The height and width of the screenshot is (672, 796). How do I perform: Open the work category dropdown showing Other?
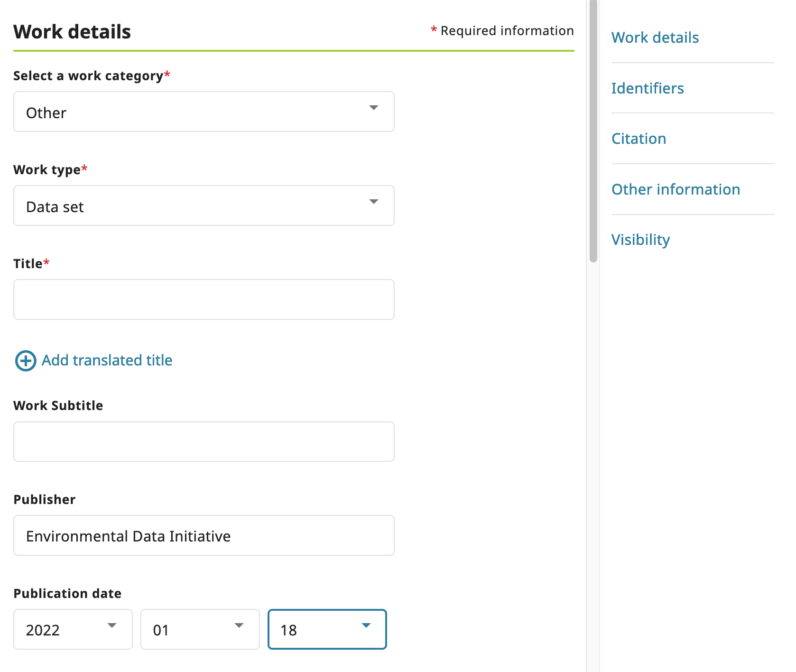click(x=204, y=112)
